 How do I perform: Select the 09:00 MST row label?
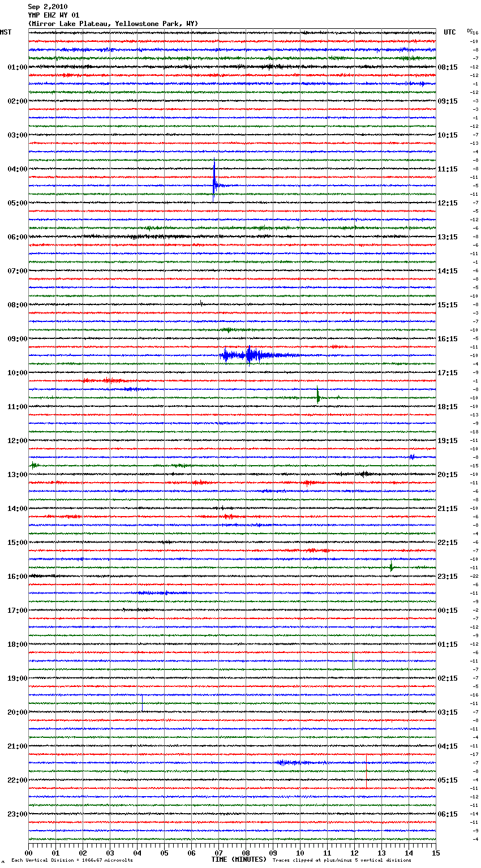(x=18, y=339)
